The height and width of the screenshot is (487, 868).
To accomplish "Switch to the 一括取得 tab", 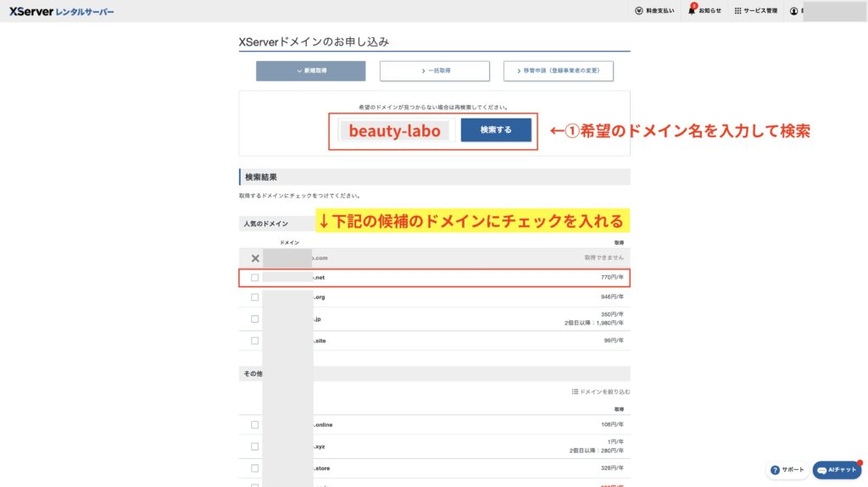I will [434, 71].
